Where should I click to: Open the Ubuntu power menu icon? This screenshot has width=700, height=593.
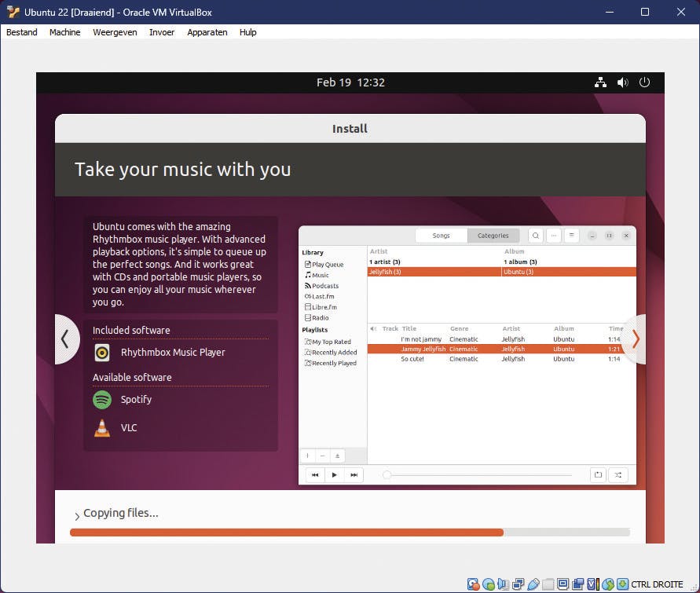[x=644, y=82]
